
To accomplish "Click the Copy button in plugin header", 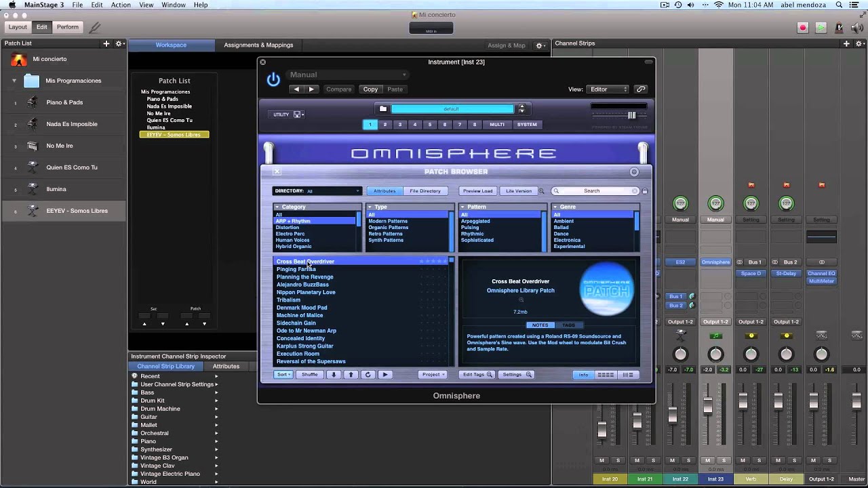I will [370, 89].
